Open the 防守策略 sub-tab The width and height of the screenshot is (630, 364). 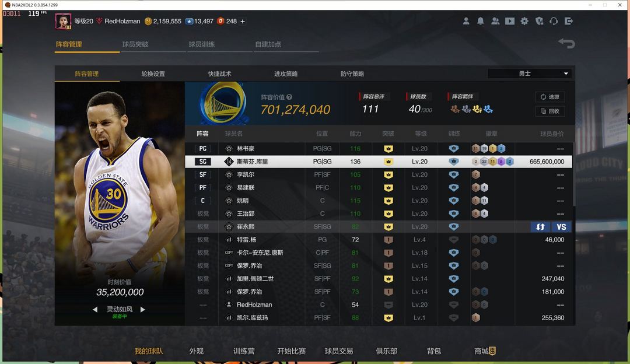point(352,74)
